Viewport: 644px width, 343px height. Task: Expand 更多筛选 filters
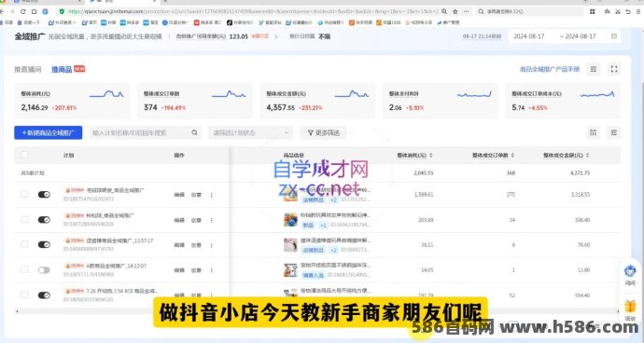point(324,132)
